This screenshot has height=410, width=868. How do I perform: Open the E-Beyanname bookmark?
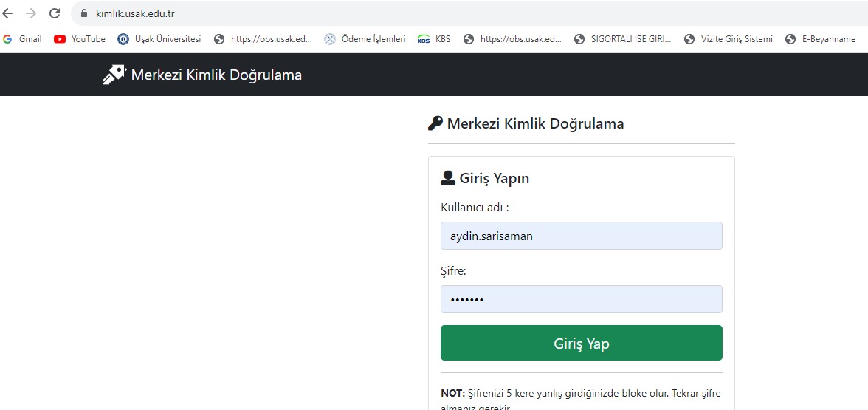(821, 39)
